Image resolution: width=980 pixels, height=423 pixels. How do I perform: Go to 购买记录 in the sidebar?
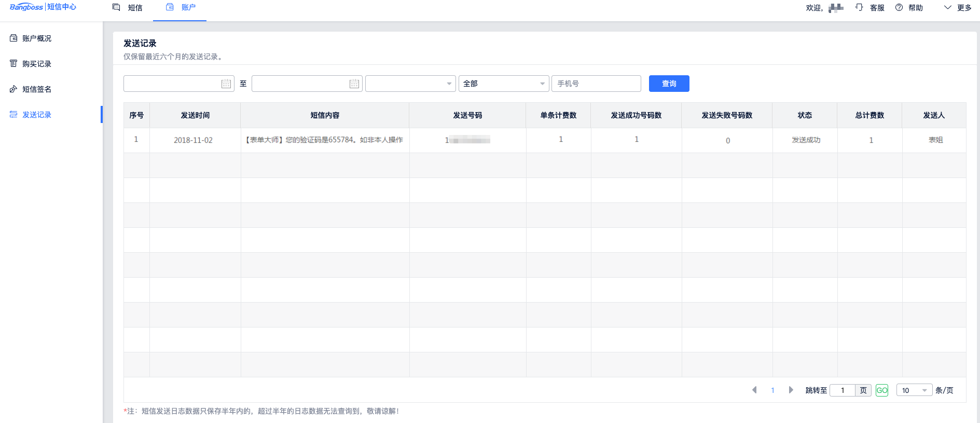pyautogui.click(x=36, y=64)
